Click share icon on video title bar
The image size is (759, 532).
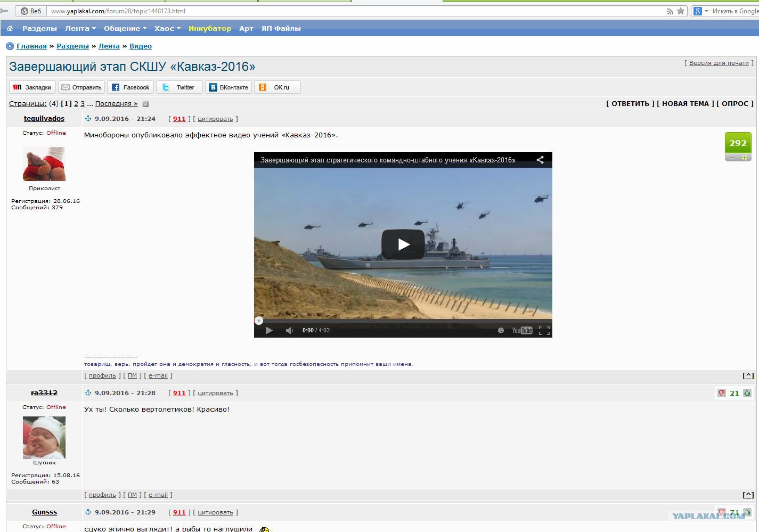tap(540, 160)
